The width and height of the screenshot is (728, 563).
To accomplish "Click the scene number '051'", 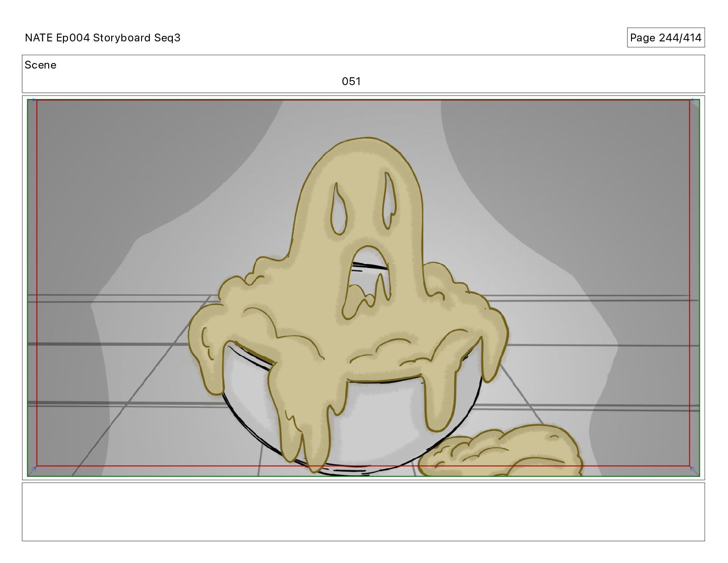I will click(351, 81).
